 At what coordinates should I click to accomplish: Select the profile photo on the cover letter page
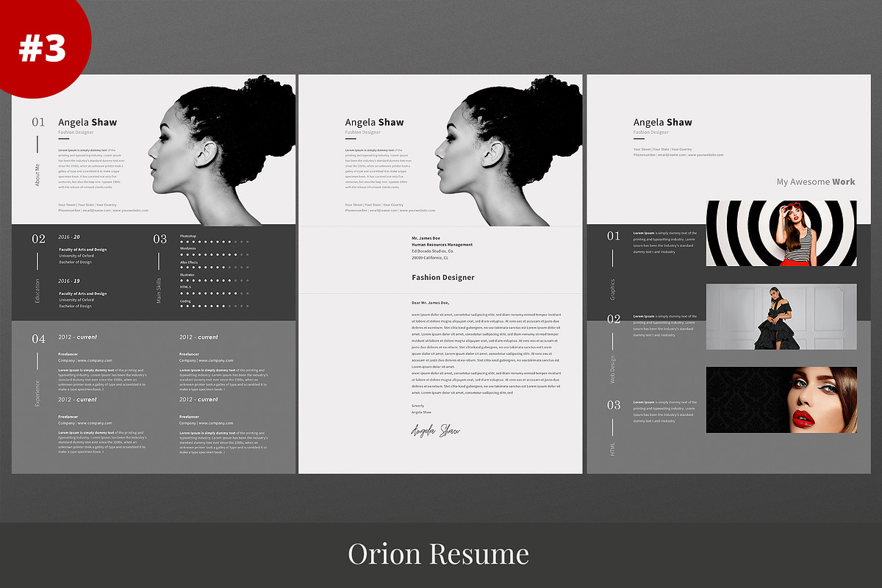pyautogui.click(x=508, y=149)
